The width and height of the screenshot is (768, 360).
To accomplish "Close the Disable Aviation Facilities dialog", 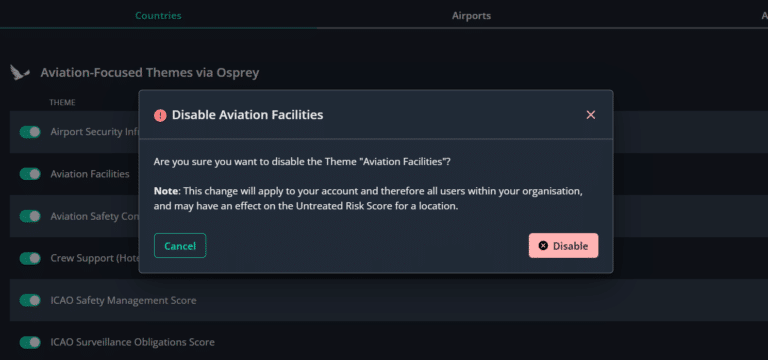I will click(591, 115).
